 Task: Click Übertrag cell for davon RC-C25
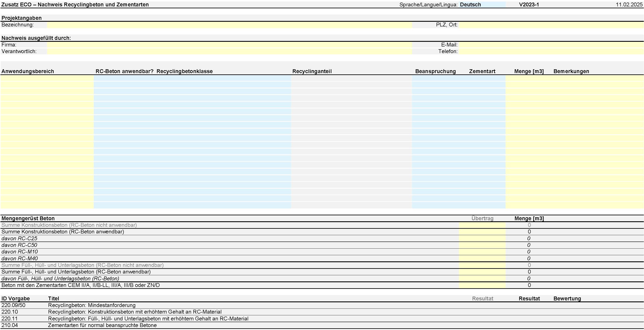pos(482,238)
